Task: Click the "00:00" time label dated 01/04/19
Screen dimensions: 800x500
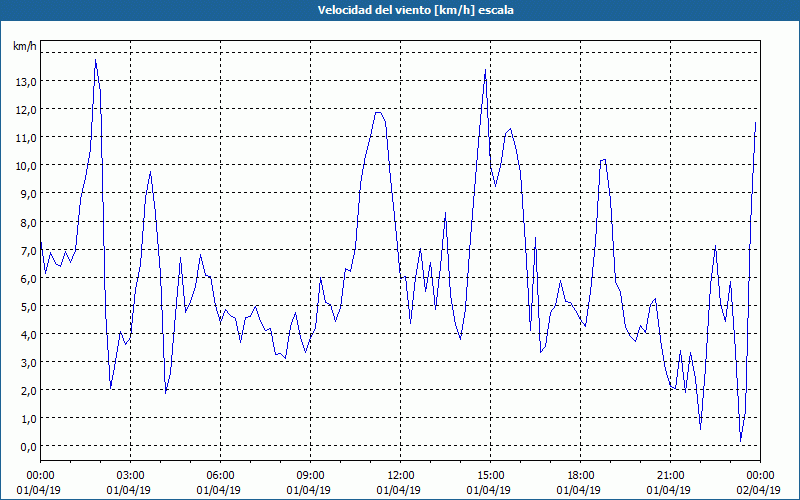Action: [40, 476]
